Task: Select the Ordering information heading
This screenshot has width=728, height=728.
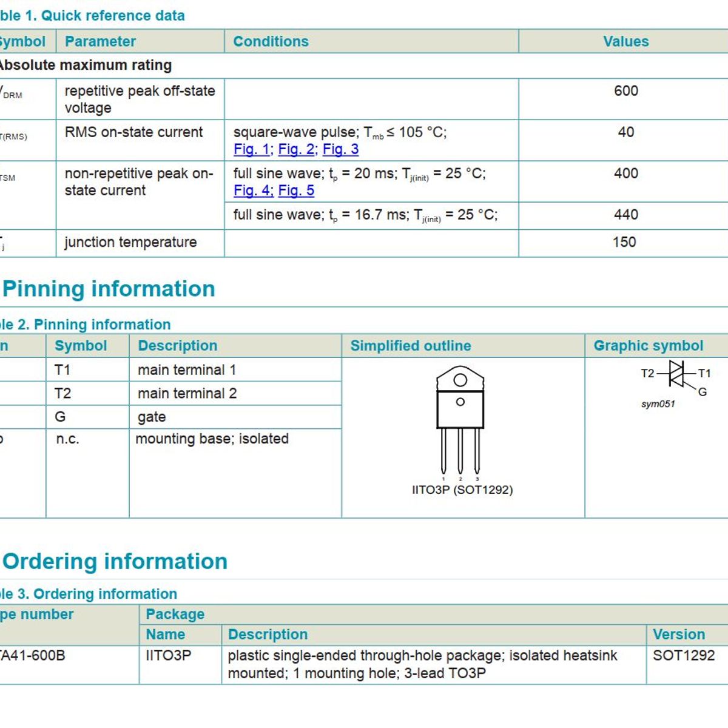Action: [x=115, y=561]
